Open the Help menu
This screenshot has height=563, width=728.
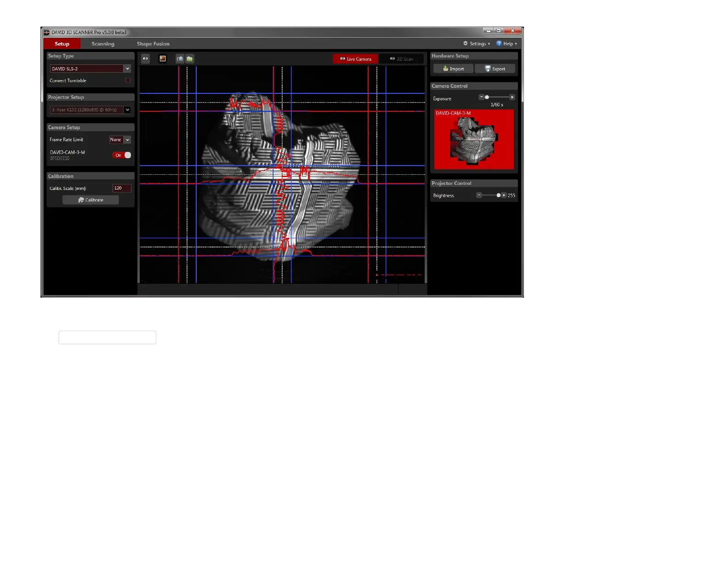(506, 44)
